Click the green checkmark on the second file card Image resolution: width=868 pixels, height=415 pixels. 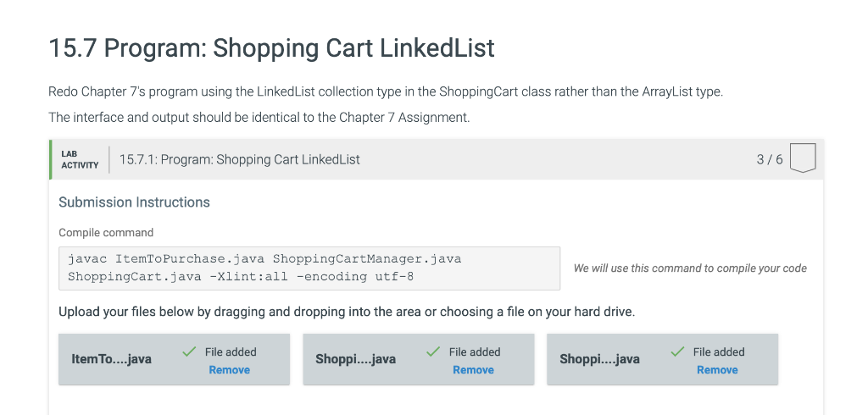[433, 351]
